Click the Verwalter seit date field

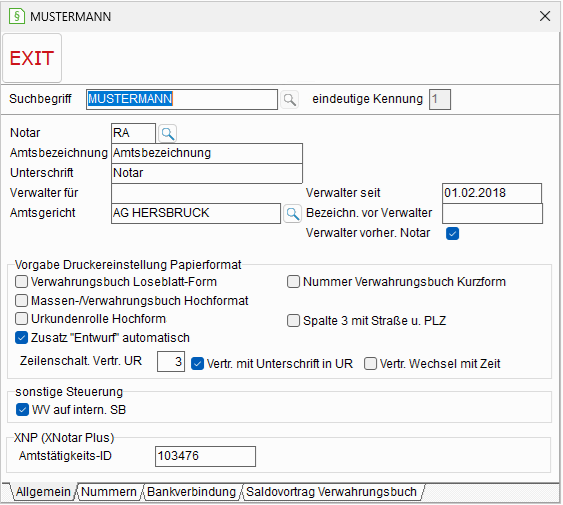[x=492, y=194]
